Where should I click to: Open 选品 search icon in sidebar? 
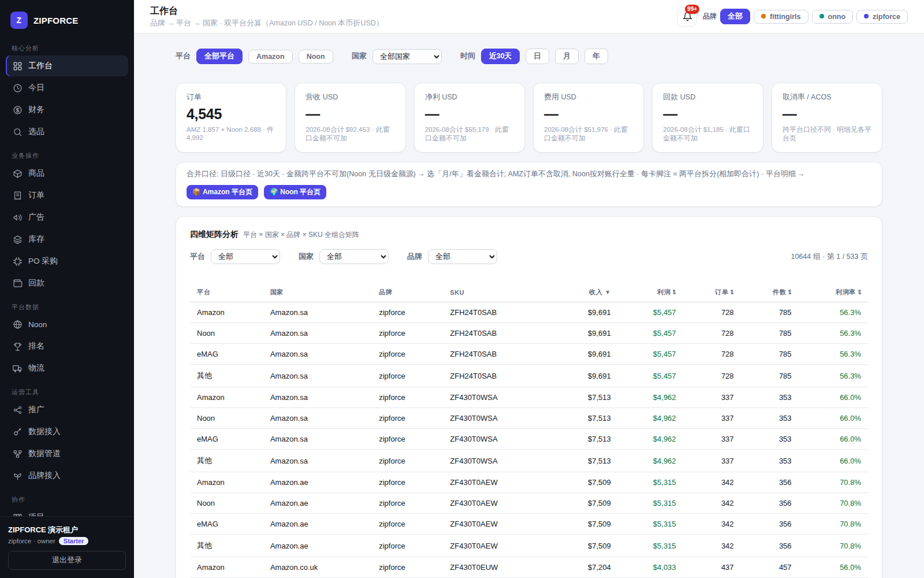18,132
